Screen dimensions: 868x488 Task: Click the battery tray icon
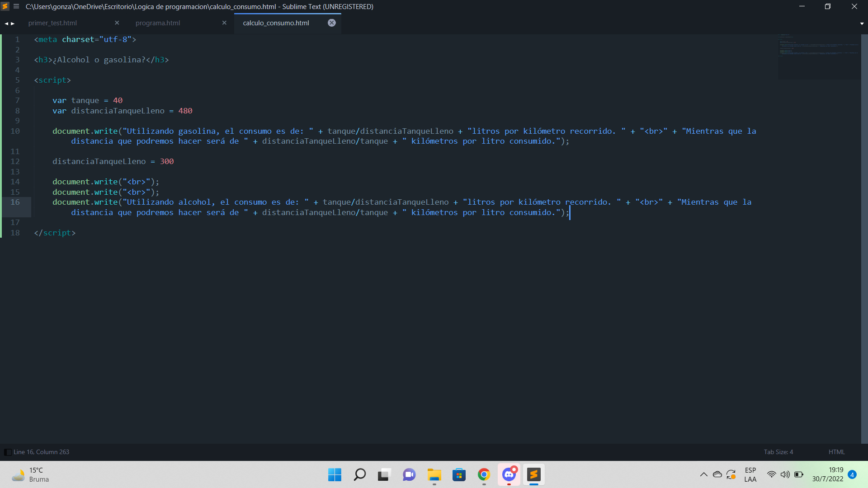pos(799,474)
